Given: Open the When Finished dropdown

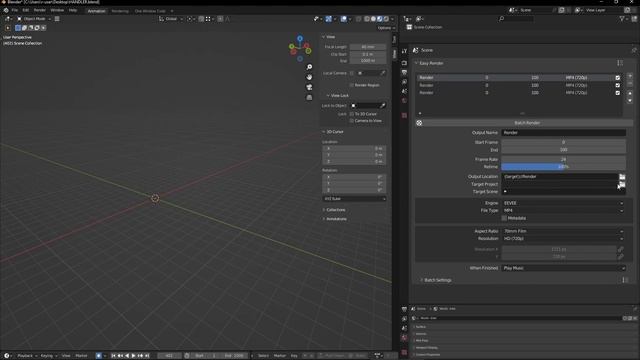Looking at the screenshot, I should (x=563, y=269).
